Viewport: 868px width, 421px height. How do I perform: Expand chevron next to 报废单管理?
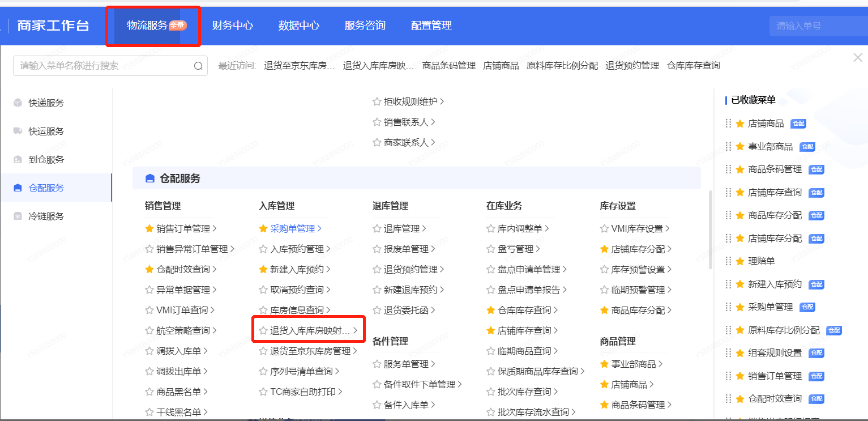433,249
